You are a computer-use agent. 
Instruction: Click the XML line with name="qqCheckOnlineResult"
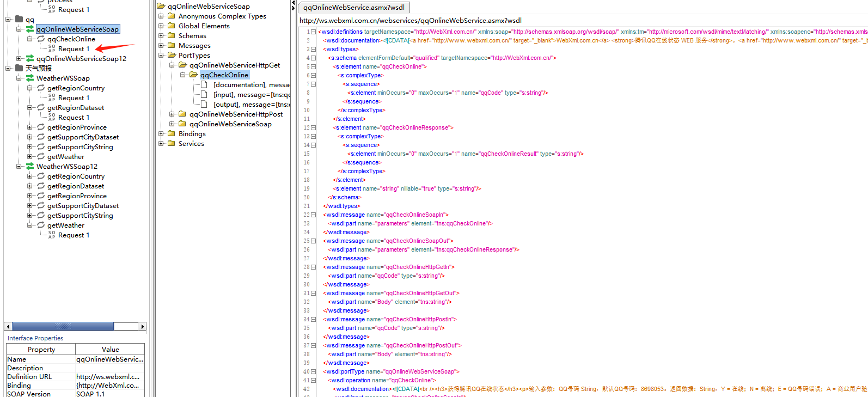pos(466,154)
